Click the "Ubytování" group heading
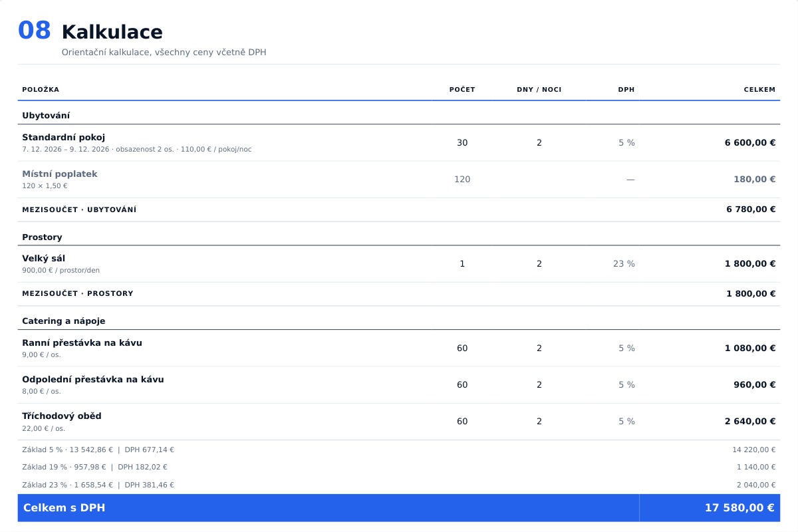 (x=46, y=116)
